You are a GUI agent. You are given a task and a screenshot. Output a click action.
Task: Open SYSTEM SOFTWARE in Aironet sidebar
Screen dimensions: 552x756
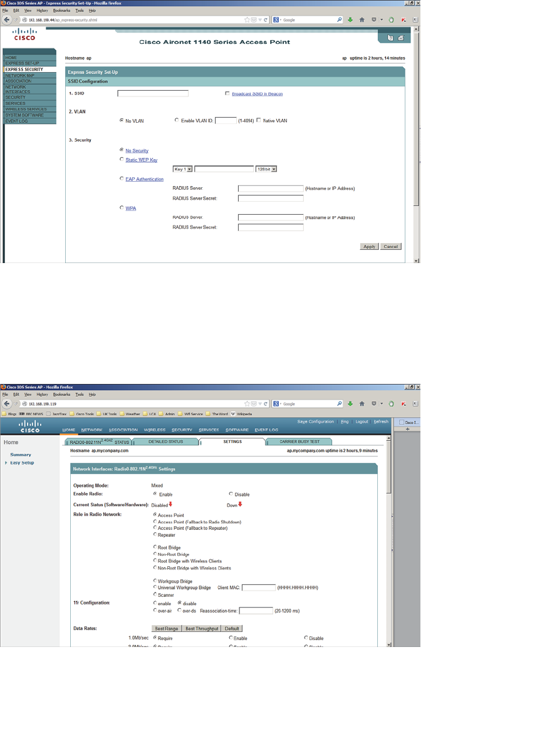click(x=29, y=115)
